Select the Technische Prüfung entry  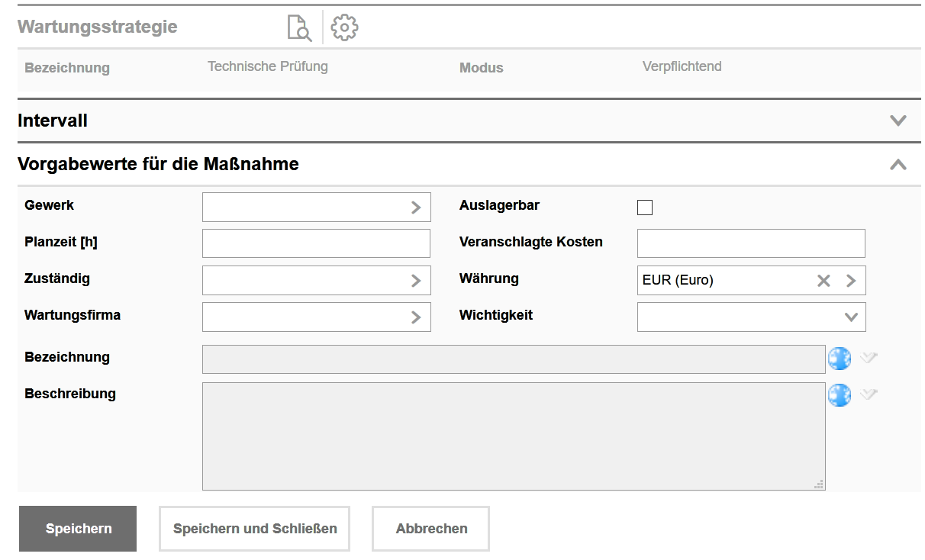(268, 66)
